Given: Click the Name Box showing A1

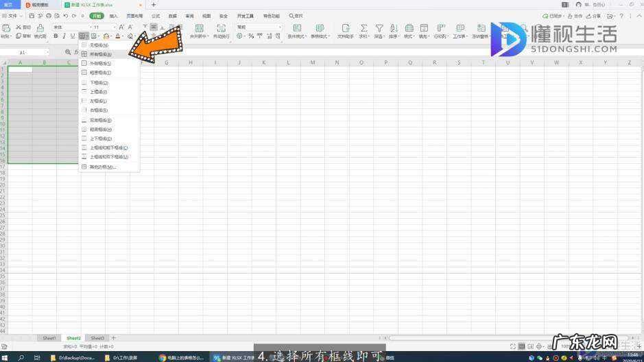Looking at the screenshot, I should coord(24,52).
